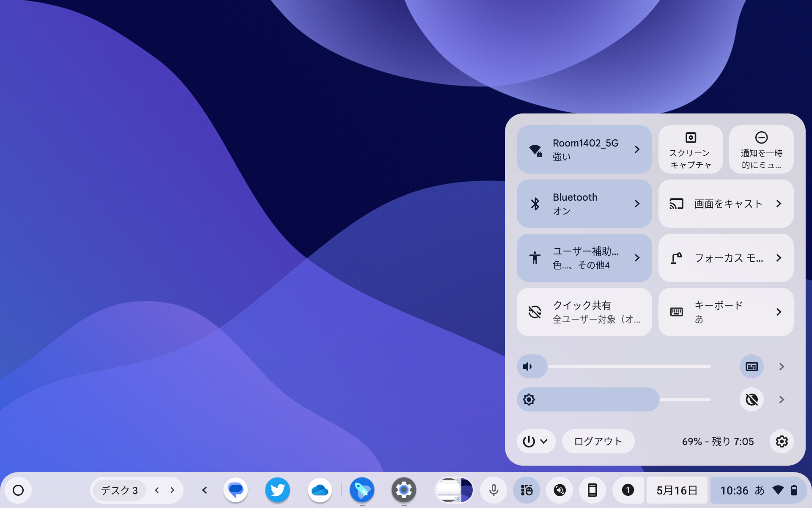Open the date calendar from the shelf
Viewport: 812px width, 508px height.
[x=677, y=490]
